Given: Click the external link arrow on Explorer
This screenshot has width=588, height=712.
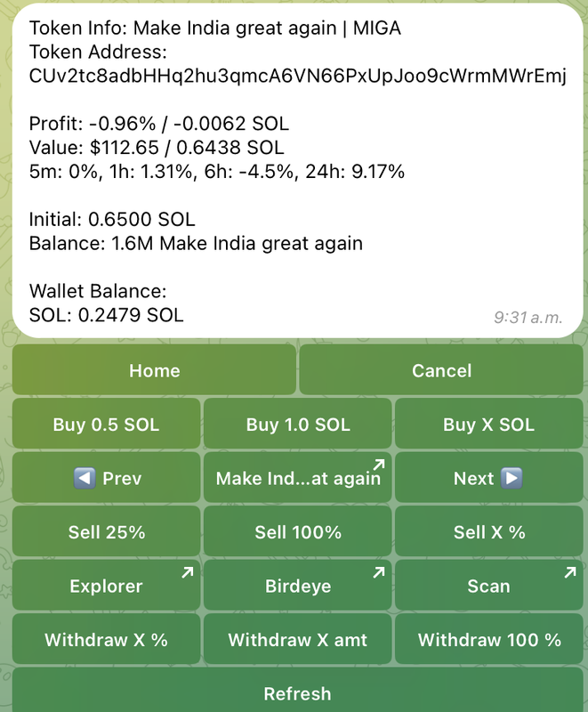Looking at the screenshot, I should pos(188,572).
